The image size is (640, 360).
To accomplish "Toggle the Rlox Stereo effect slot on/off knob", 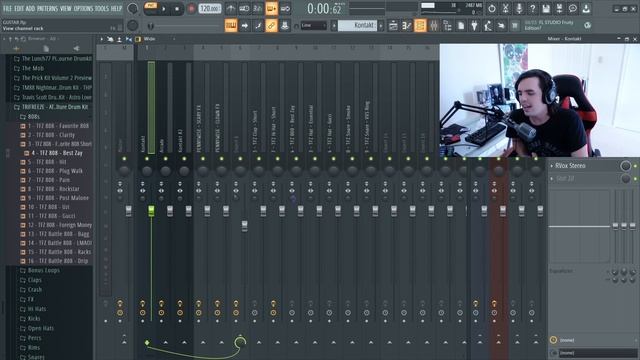I will [625, 166].
